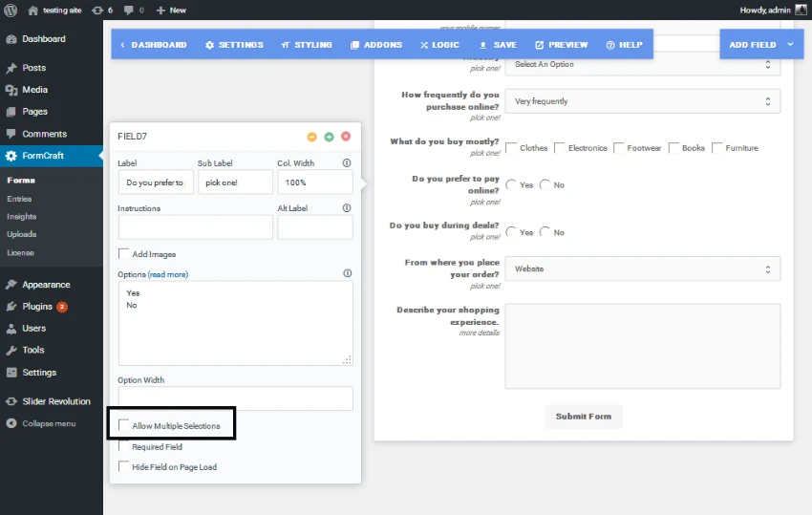Viewport: 812px width, 515px height.
Task: Click the info icon beside Options
Action: pyautogui.click(x=347, y=274)
